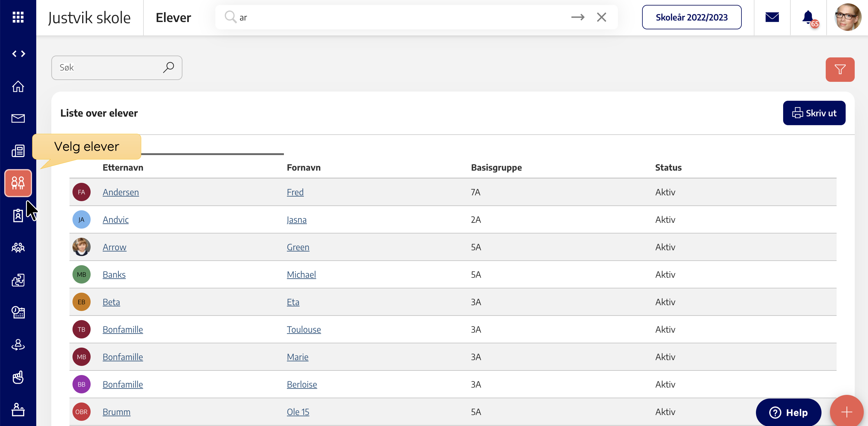
Task: Open the Andersen surname link
Action: pos(121,192)
